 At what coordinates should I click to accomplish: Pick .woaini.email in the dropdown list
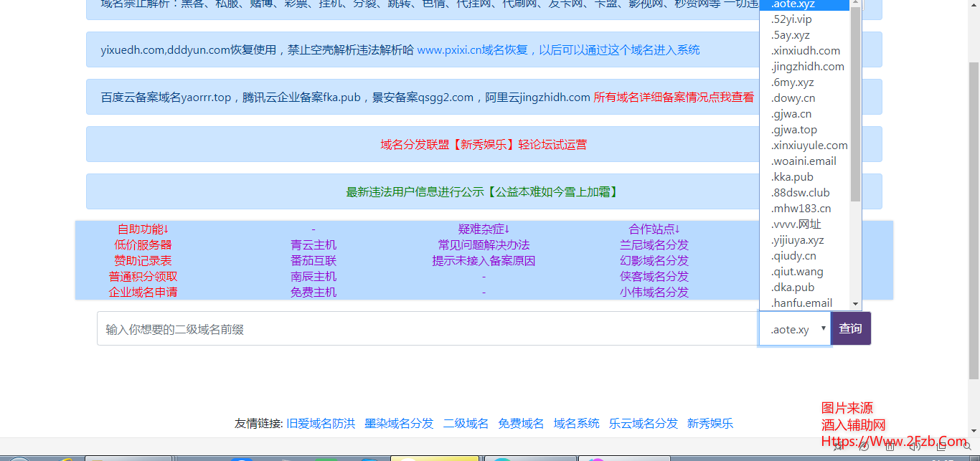click(804, 161)
